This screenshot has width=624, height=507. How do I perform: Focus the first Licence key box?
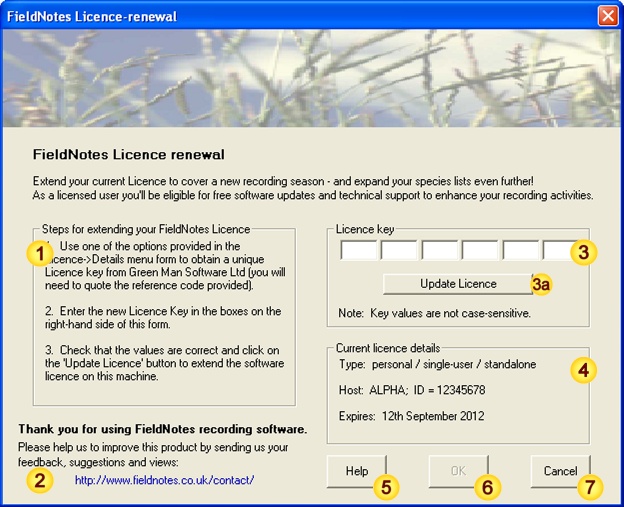(x=359, y=250)
